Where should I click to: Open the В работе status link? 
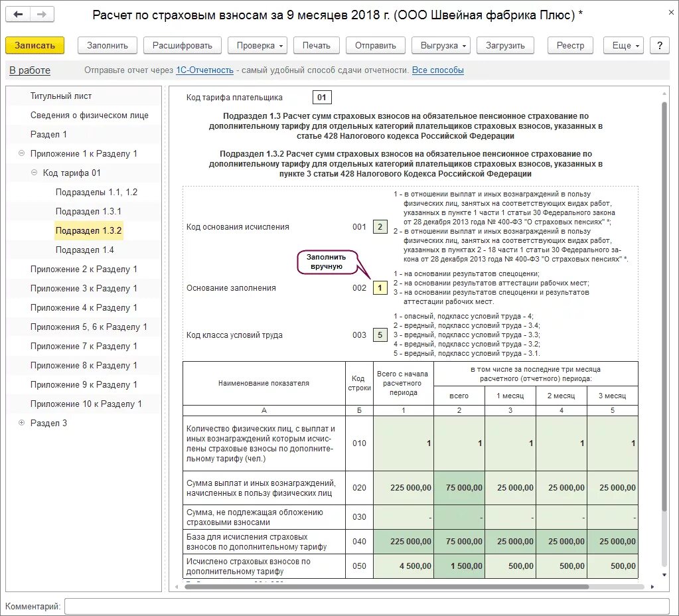tap(30, 70)
